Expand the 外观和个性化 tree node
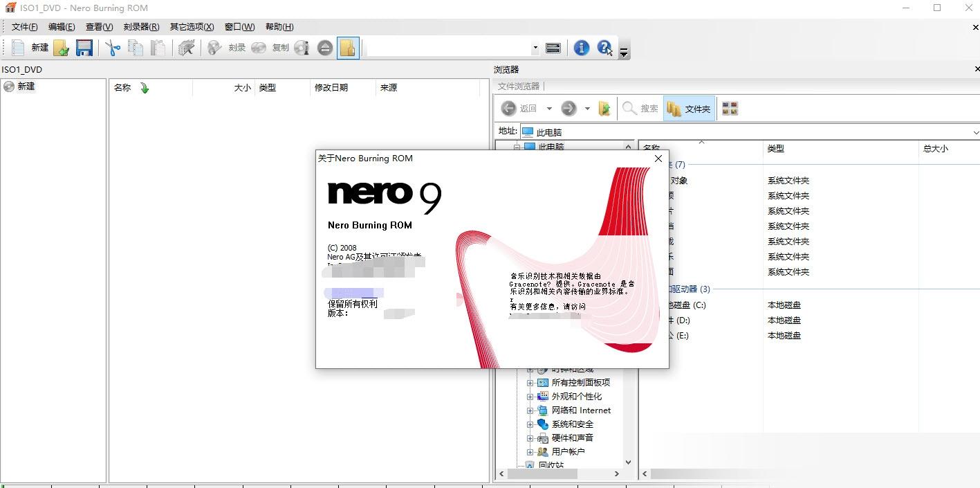This screenshot has width=980, height=488. pos(530,397)
